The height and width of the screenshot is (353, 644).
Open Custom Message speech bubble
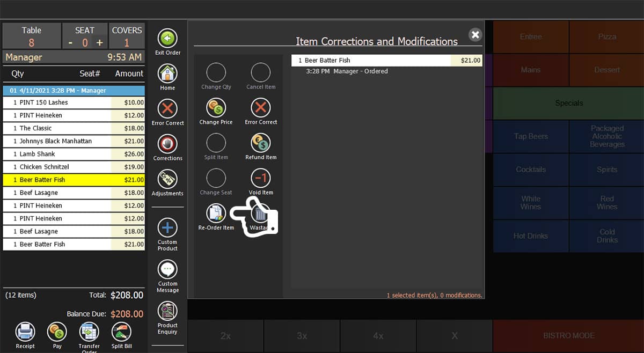(167, 270)
